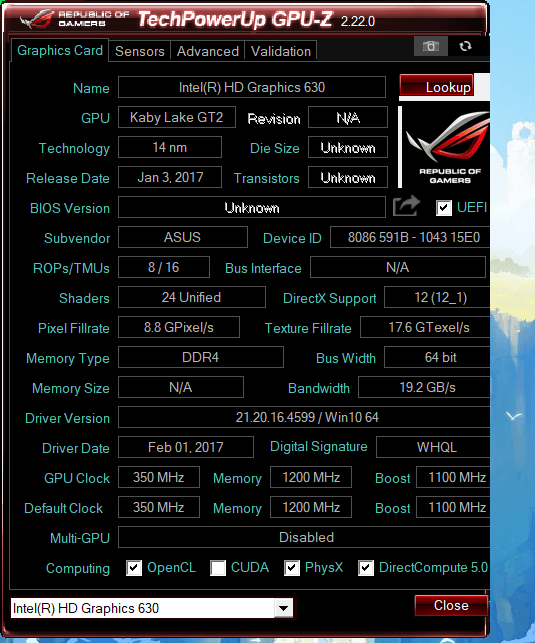Click the Die Size Unknown value
The height and width of the screenshot is (643, 535).
pyautogui.click(x=348, y=147)
